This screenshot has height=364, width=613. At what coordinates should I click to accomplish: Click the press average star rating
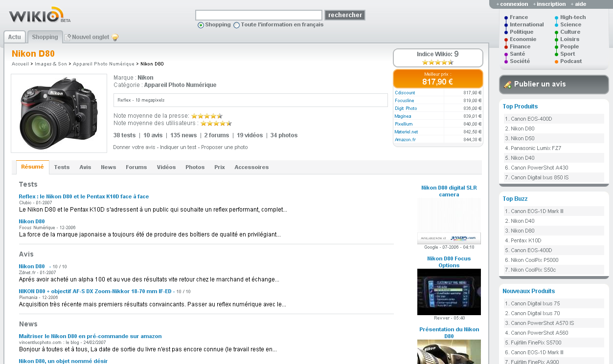[207, 116]
